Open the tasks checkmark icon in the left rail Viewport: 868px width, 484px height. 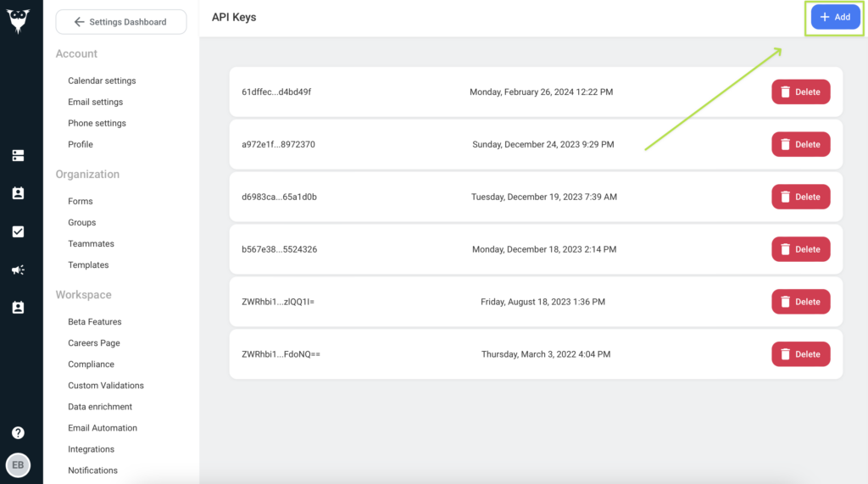(x=19, y=231)
